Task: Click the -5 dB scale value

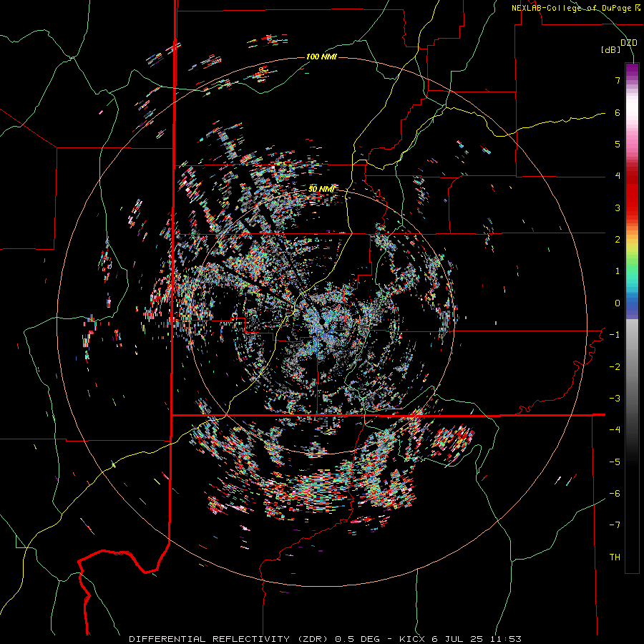Action: pos(615,462)
